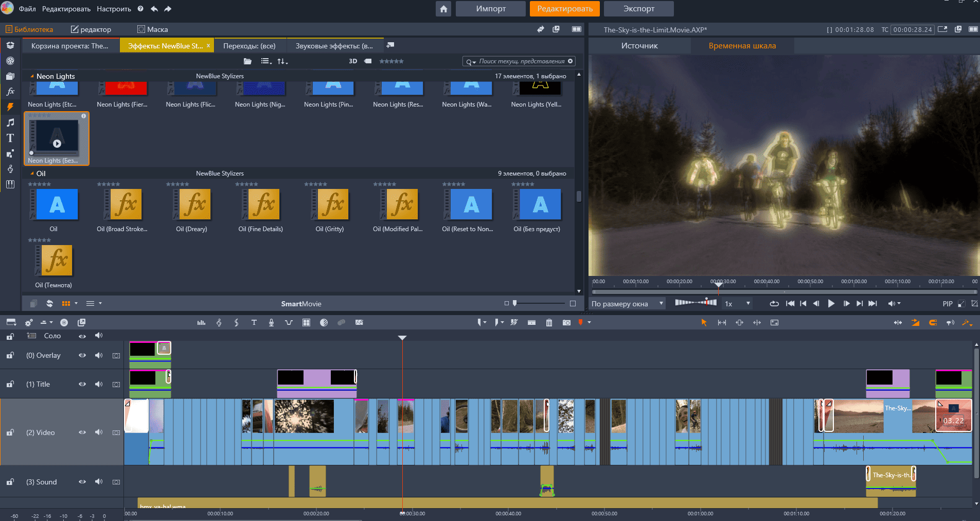Click the Home icon button
This screenshot has height=521, width=980.
443,9
